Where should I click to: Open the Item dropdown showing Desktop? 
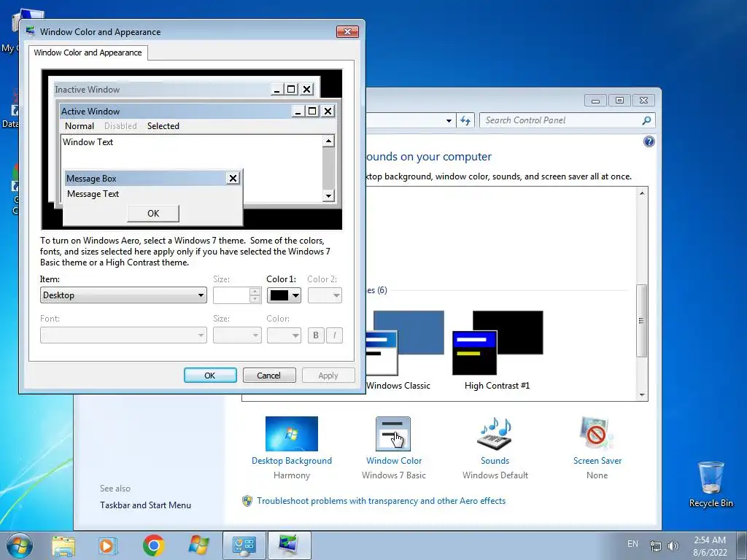123,295
